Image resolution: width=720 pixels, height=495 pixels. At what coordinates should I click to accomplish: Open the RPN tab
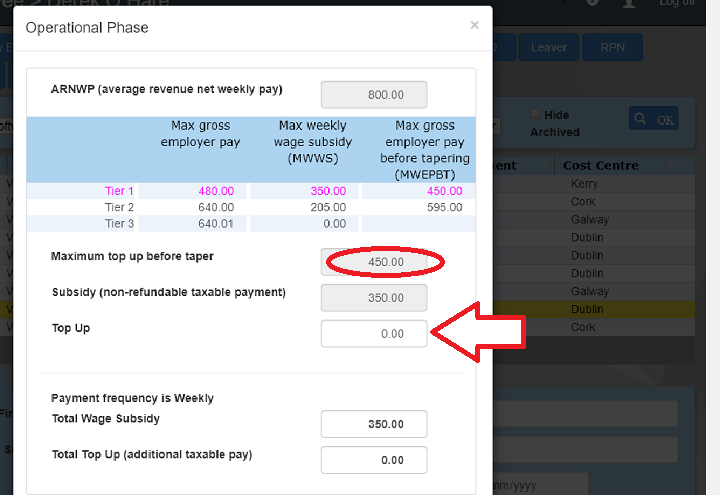613,47
